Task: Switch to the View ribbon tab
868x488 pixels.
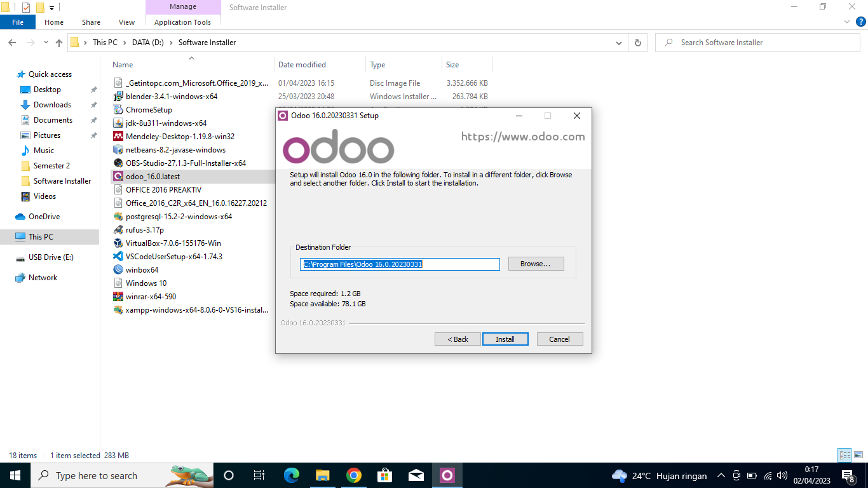Action: [x=127, y=22]
